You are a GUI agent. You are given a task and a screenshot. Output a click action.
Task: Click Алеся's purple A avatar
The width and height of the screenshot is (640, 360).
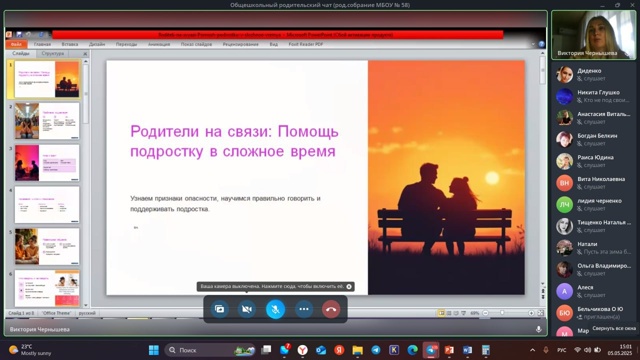click(564, 291)
